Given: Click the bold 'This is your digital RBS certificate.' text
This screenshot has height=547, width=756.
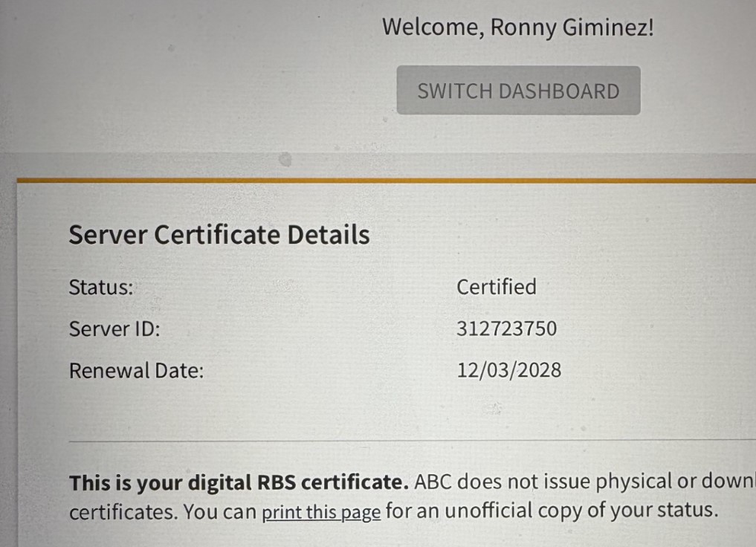Looking at the screenshot, I should point(239,482).
